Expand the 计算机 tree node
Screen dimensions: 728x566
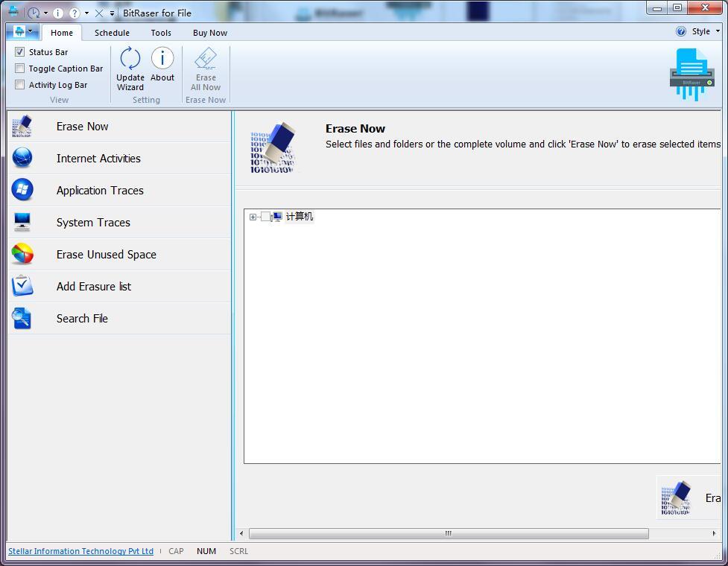click(x=253, y=217)
